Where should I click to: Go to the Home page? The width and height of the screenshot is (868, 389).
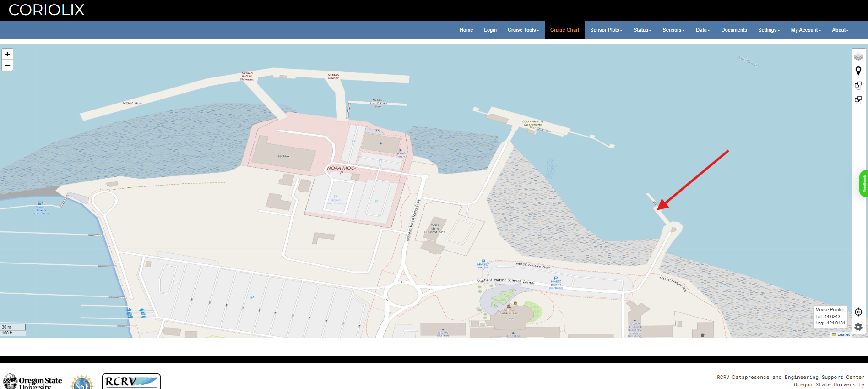pyautogui.click(x=466, y=30)
